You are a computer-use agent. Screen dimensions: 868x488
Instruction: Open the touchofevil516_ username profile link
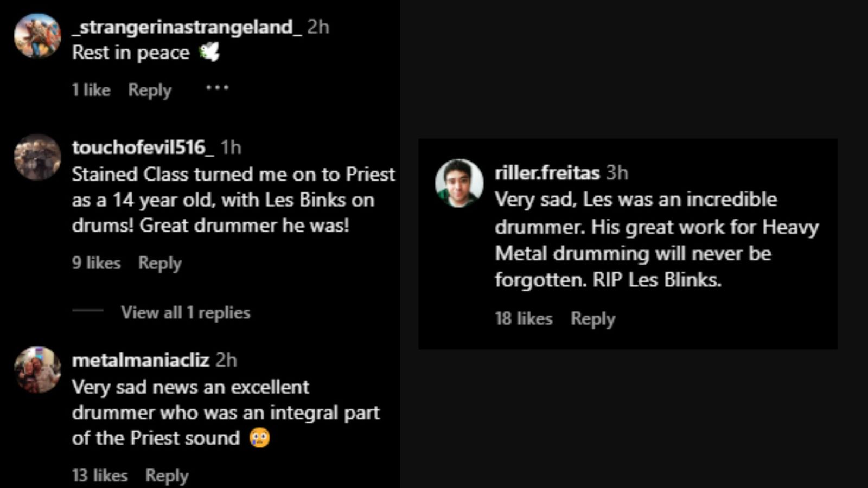point(144,147)
